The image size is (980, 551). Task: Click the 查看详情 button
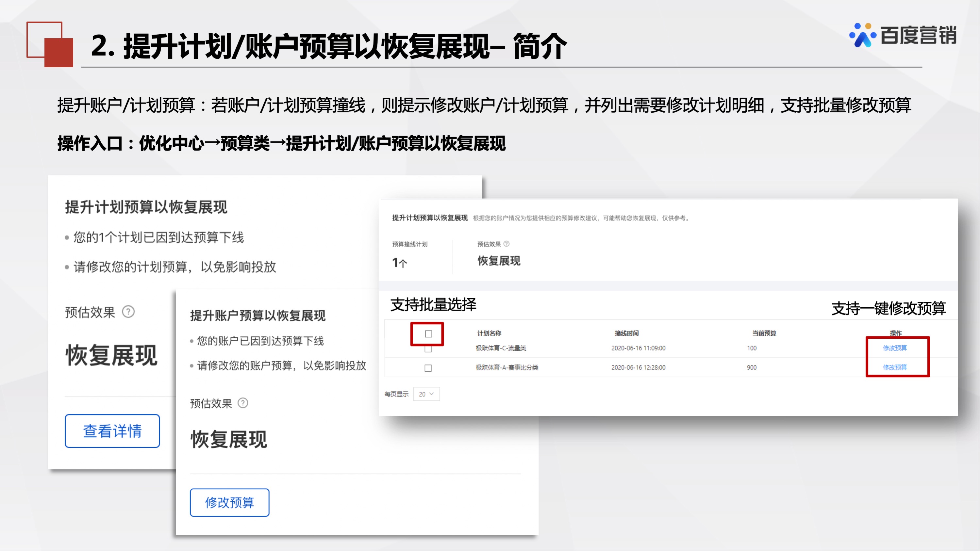(112, 431)
